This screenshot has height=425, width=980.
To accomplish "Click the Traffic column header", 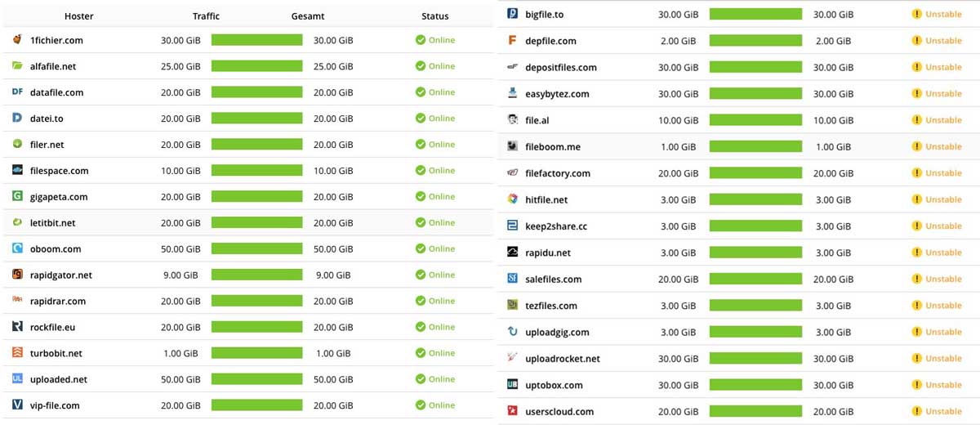I will pos(206,16).
